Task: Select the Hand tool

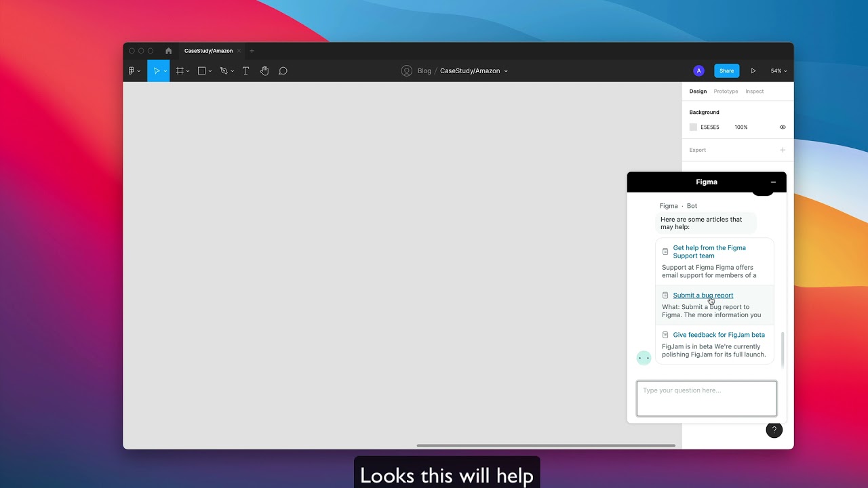Action: pos(264,70)
